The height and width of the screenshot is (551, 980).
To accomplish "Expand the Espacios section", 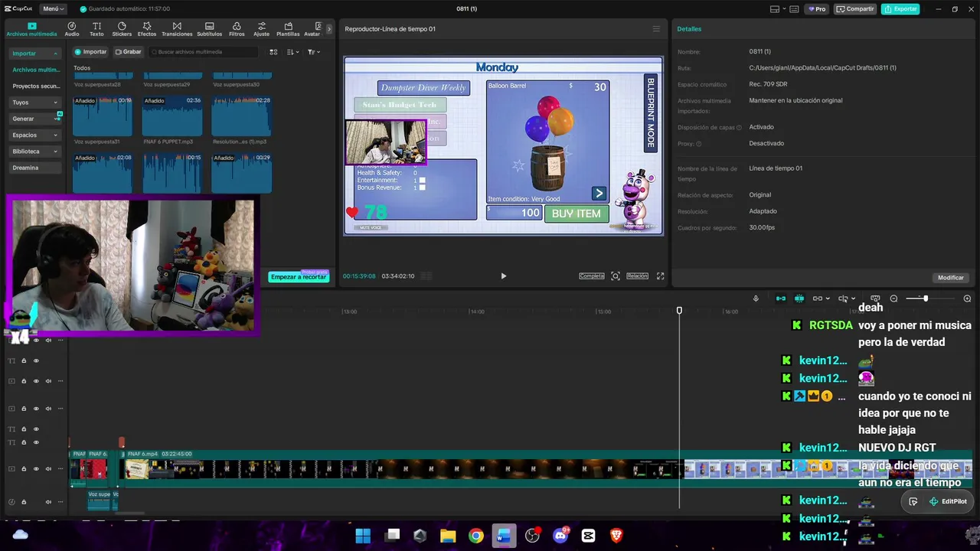I will pyautogui.click(x=35, y=135).
